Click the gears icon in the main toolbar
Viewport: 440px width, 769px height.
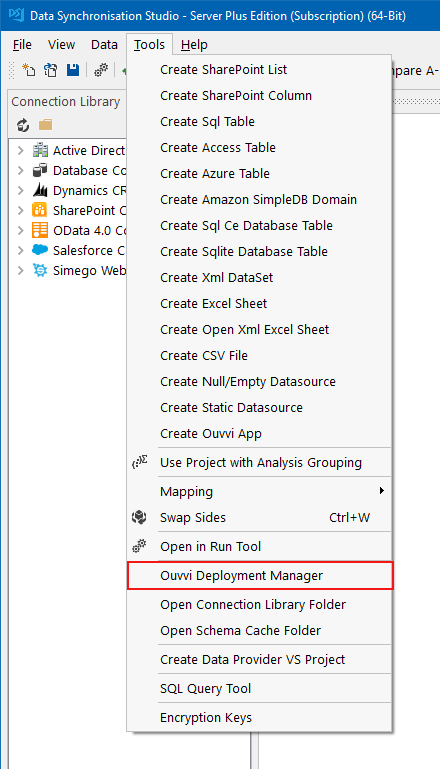tap(101, 70)
